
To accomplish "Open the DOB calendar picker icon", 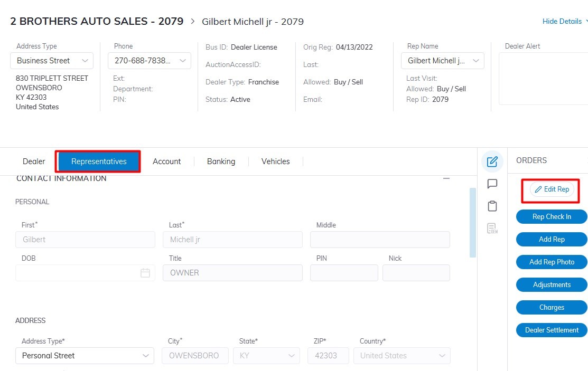I will coord(145,273).
